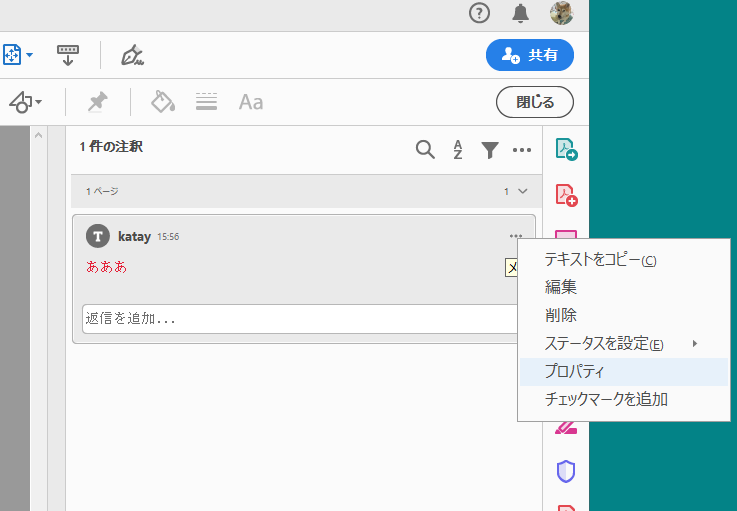
Task: Open the notifications bell
Action: tap(520, 13)
